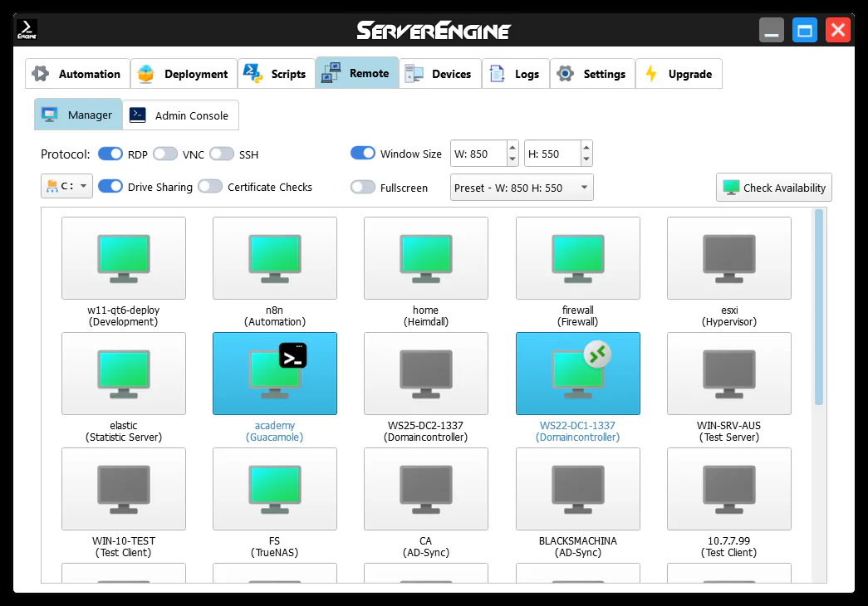Switch to the Deployment tab

[184, 74]
